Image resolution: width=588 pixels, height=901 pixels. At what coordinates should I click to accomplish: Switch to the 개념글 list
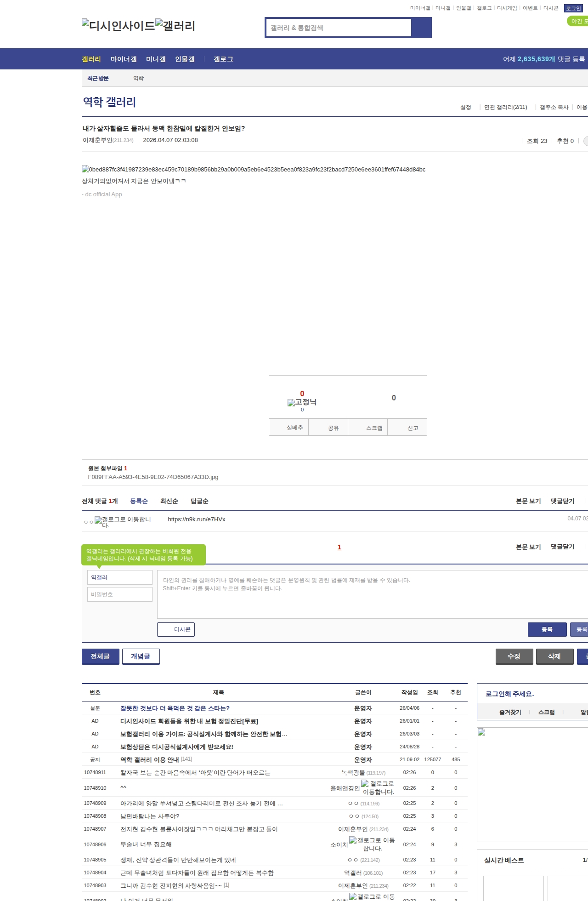click(x=141, y=656)
